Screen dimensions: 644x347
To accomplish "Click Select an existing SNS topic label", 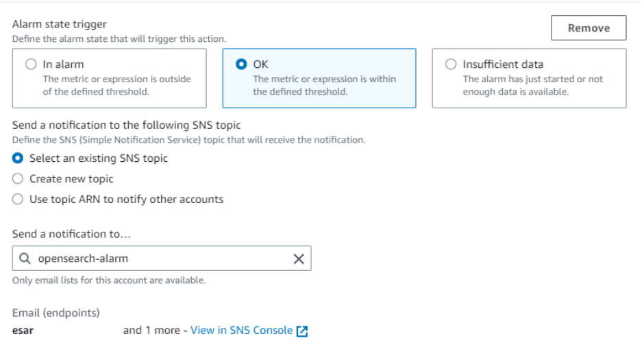I will pos(99,158).
